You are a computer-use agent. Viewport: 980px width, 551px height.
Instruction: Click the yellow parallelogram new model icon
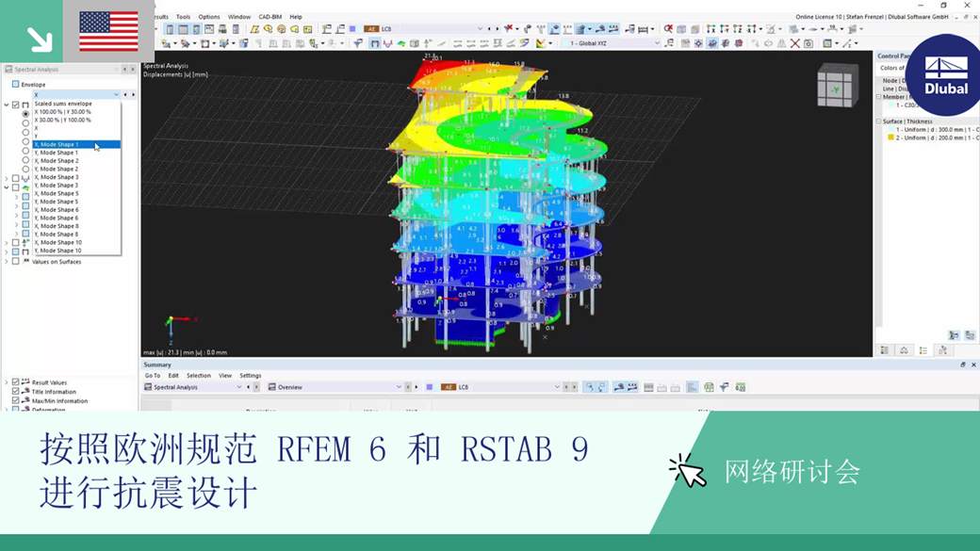[254, 29]
